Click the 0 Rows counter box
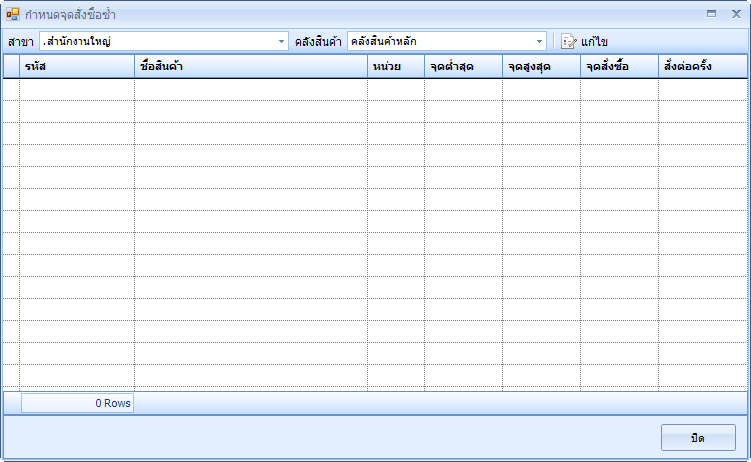 pos(77,403)
